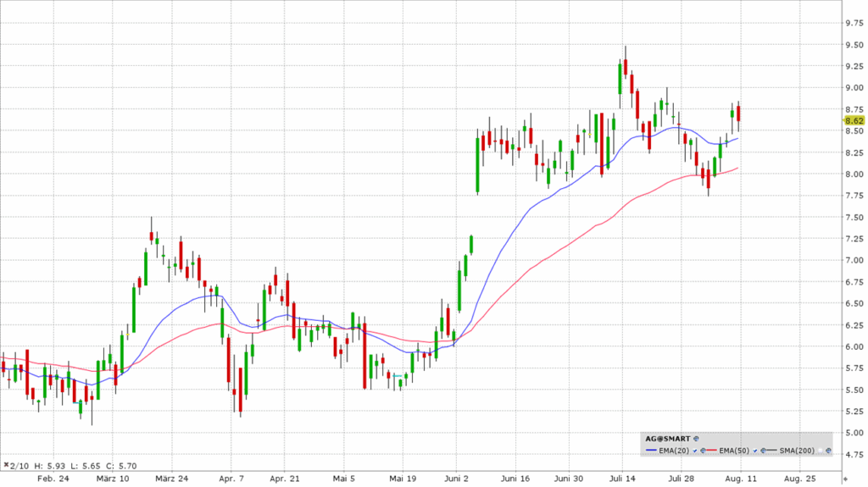The width and height of the screenshot is (868, 487).
Task: Click the Juni 30 date label
Action: pyautogui.click(x=569, y=479)
